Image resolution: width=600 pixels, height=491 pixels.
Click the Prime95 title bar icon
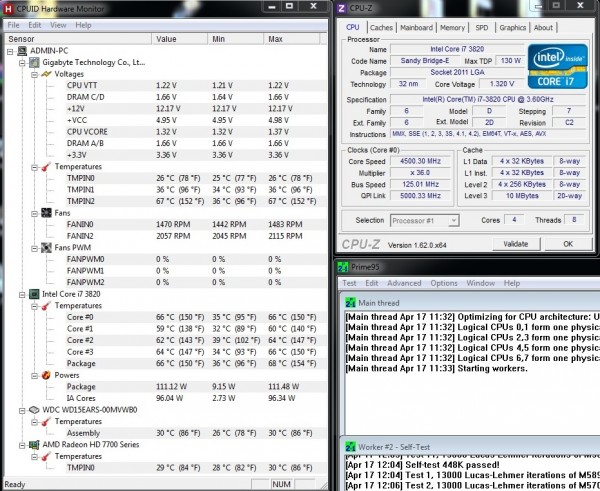(x=343, y=267)
